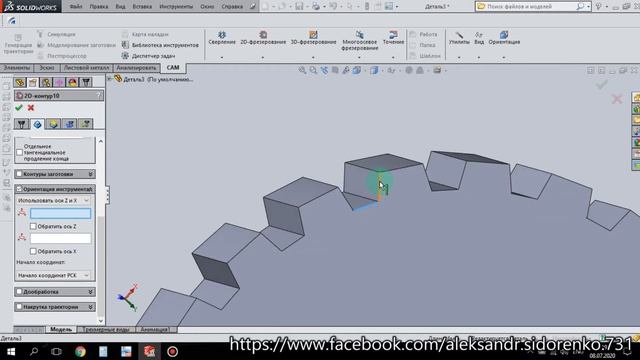The height and width of the screenshot is (360, 640).
Task: Enable the Накрутка траектории checkbox
Action: tap(19, 307)
